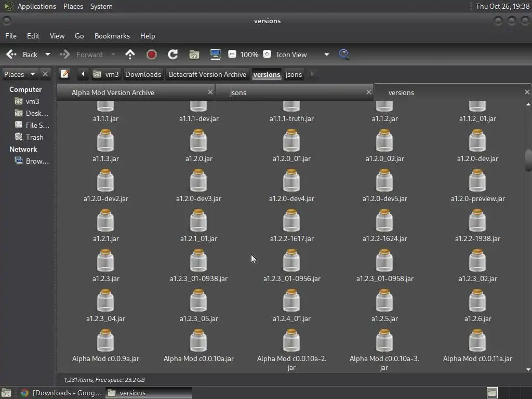The image size is (532, 399).
Task: Go back with the Back arrow button
Action: [x=22, y=55]
